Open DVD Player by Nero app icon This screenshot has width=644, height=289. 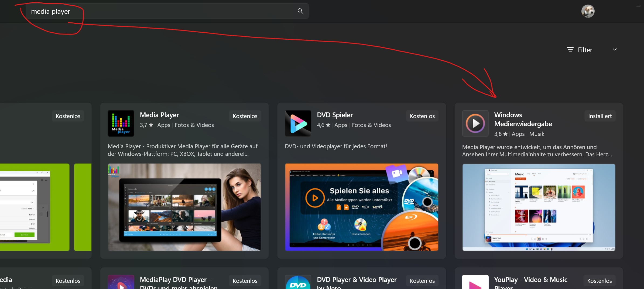(x=298, y=282)
